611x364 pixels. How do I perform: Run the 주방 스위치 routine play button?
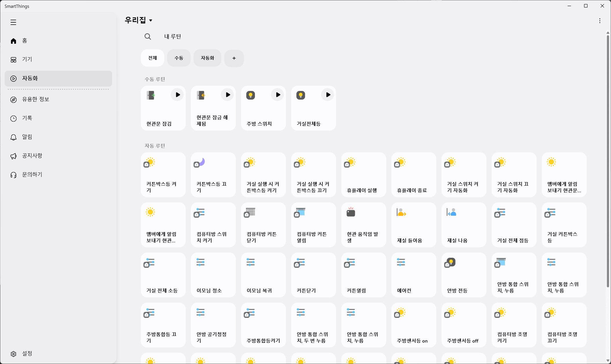(x=278, y=95)
